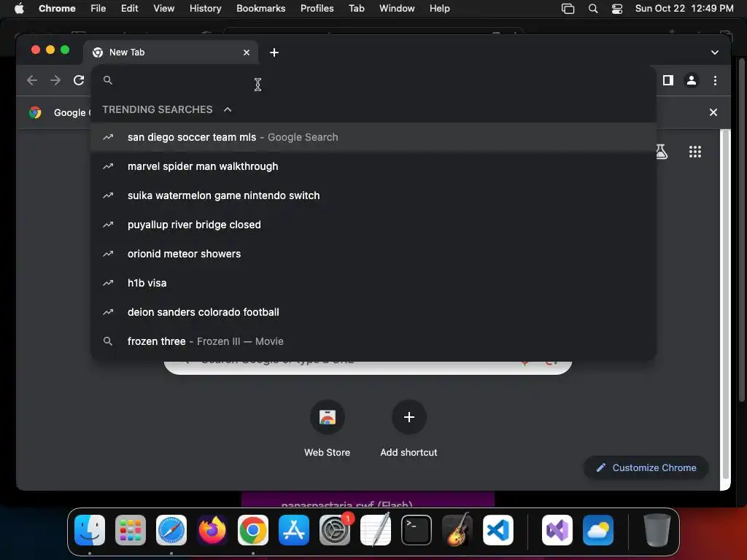Open the Search Labs flask icon

661,152
